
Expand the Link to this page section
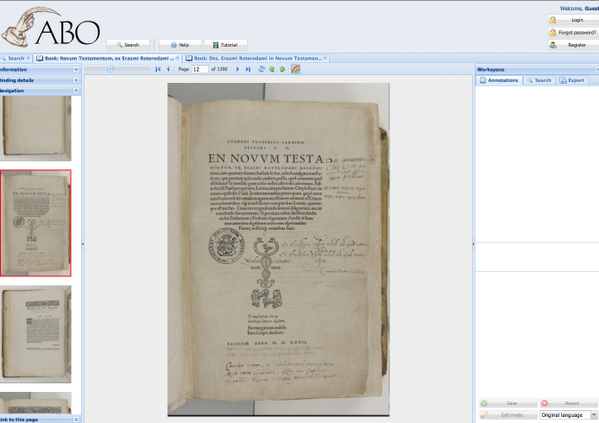pyautogui.click(x=76, y=420)
